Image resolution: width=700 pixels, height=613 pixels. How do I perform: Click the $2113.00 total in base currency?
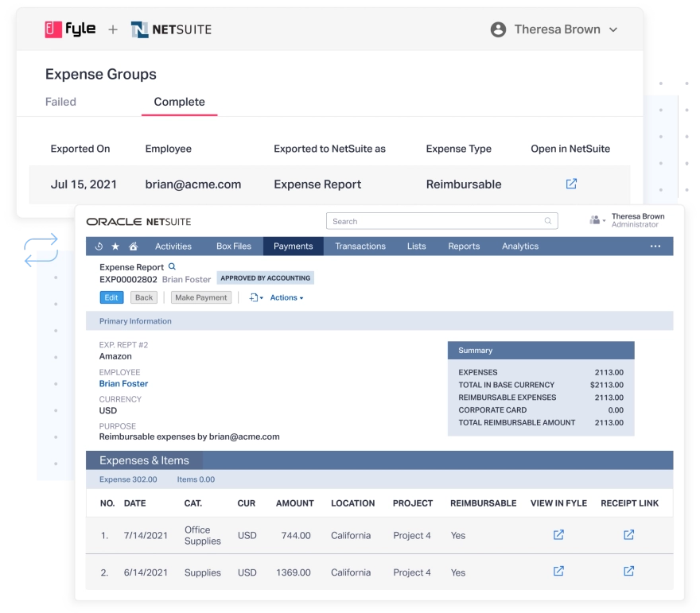pos(607,385)
